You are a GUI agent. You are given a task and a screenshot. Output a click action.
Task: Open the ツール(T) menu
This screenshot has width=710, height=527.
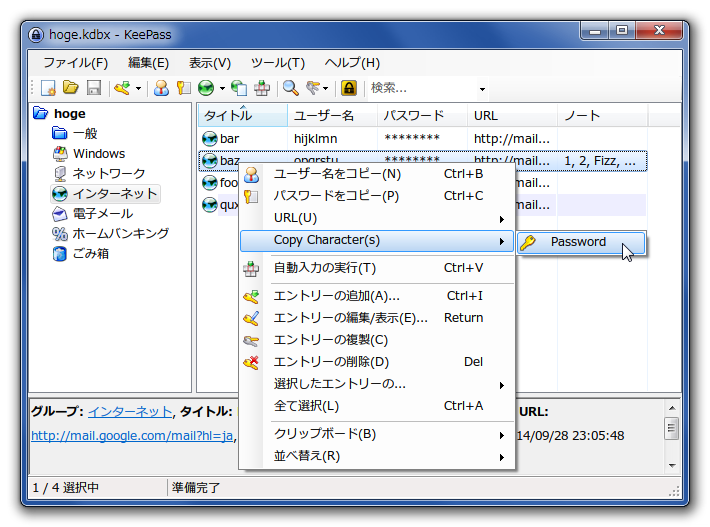click(x=278, y=63)
